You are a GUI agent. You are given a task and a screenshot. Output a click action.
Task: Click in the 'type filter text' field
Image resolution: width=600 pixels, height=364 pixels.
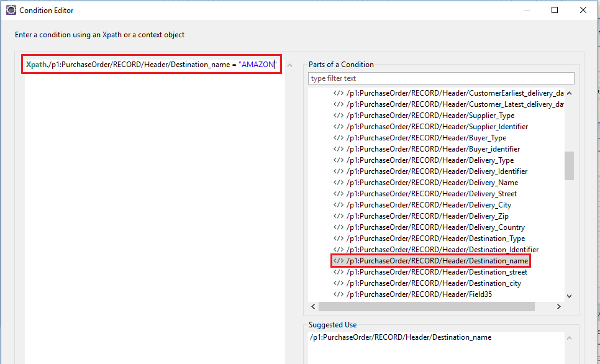pos(441,78)
